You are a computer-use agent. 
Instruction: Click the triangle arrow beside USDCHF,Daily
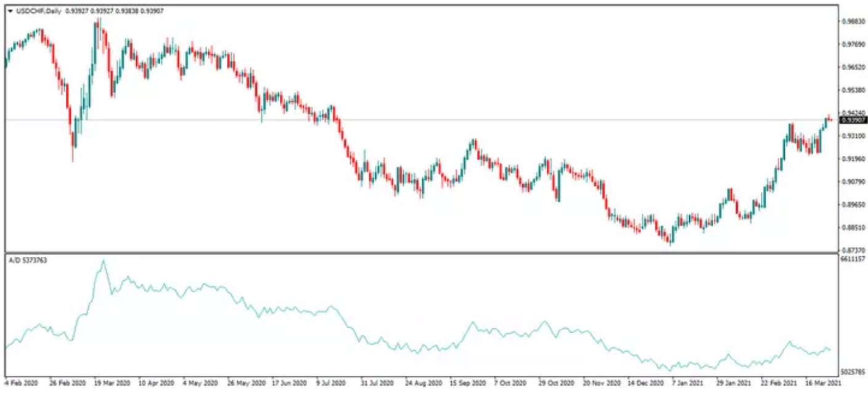(x=10, y=11)
